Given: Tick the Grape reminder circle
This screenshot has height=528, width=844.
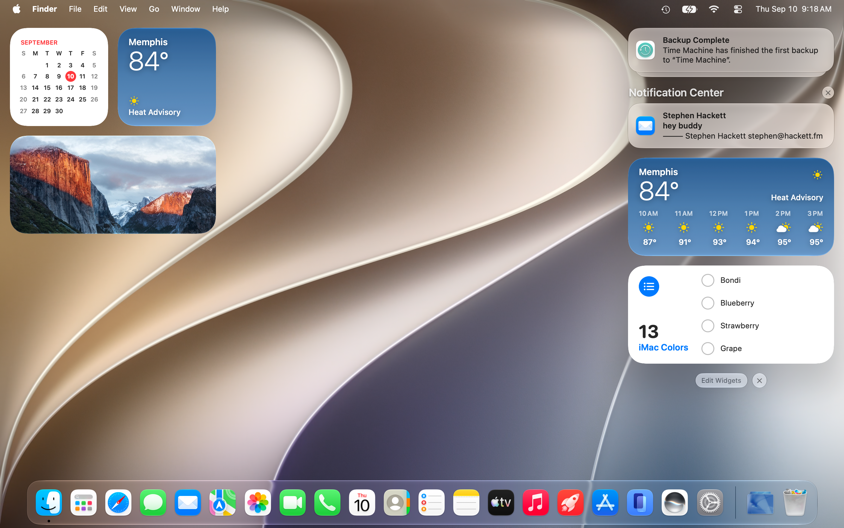Looking at the screenshot, I should click(x=708, y=348).
